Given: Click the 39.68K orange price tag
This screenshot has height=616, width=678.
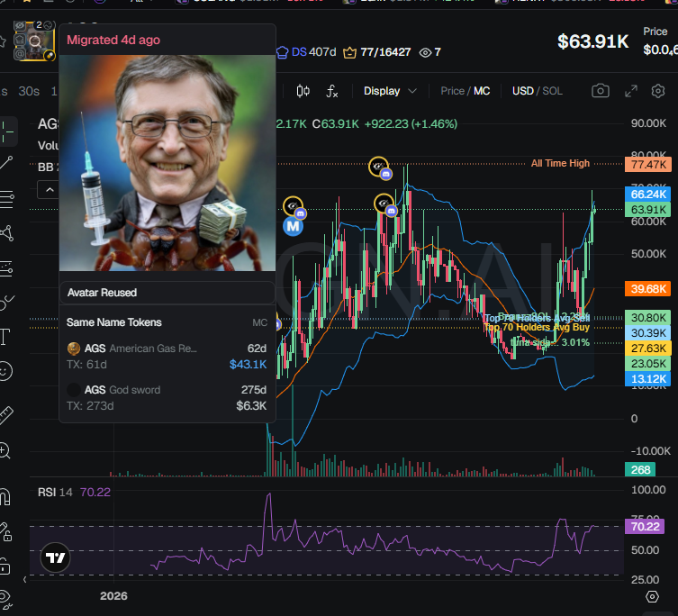Looking at the screenshot, I should (x=647, y=288).
